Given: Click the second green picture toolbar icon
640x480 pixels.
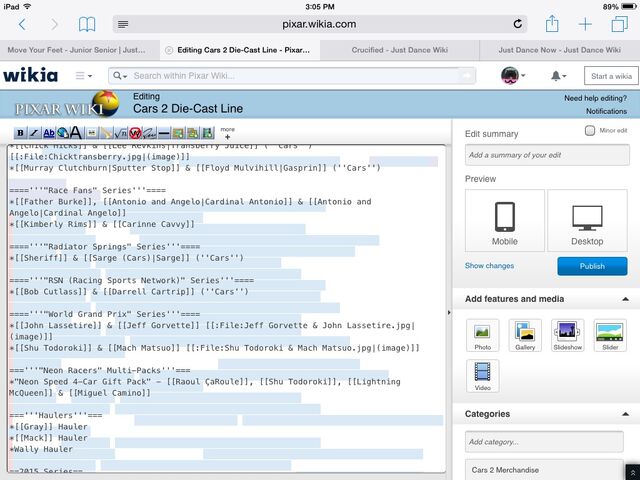Looking at the screenshot, I should (193, 133).
